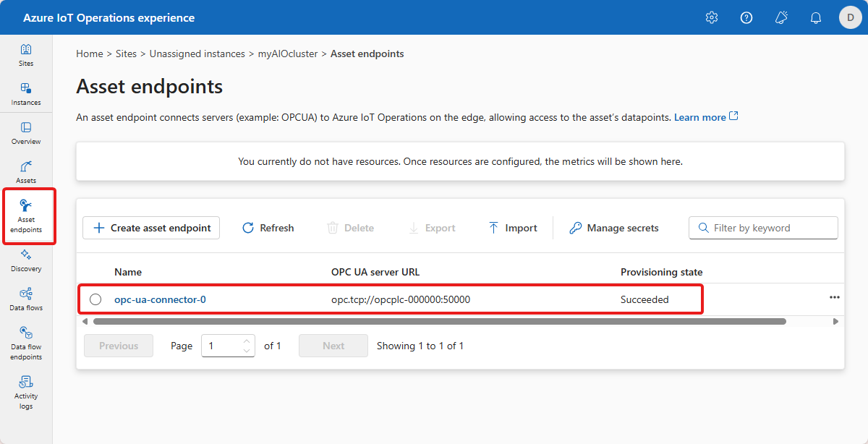
Task: Go to Sites breadcrumb
Action: click(x=127, y=54)
